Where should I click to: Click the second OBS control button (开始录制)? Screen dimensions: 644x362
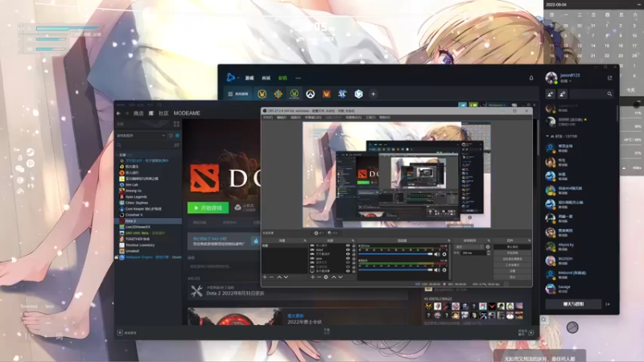tap(512, 253)
